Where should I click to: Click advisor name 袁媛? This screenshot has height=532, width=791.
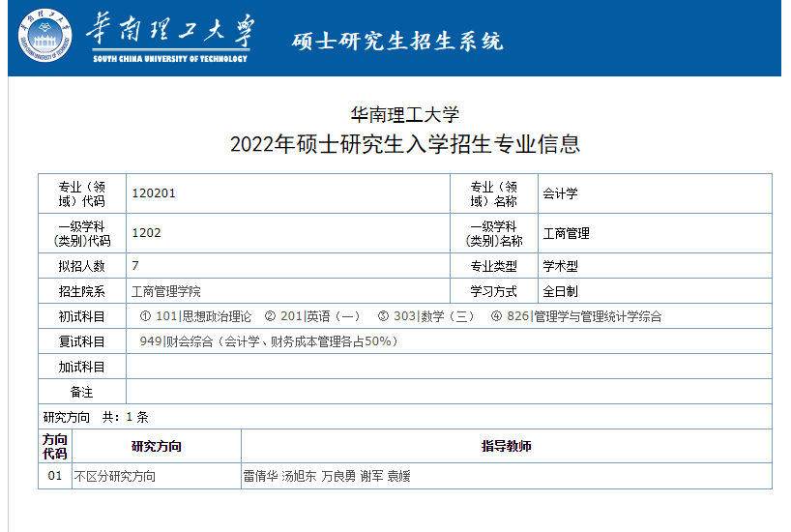(x=399, y=476)
